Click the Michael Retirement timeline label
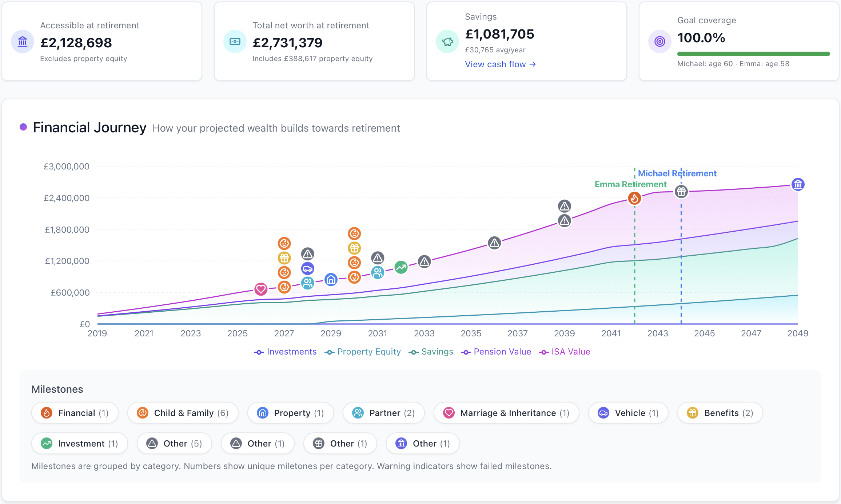841x504 pixels. [x=677, y=173]
